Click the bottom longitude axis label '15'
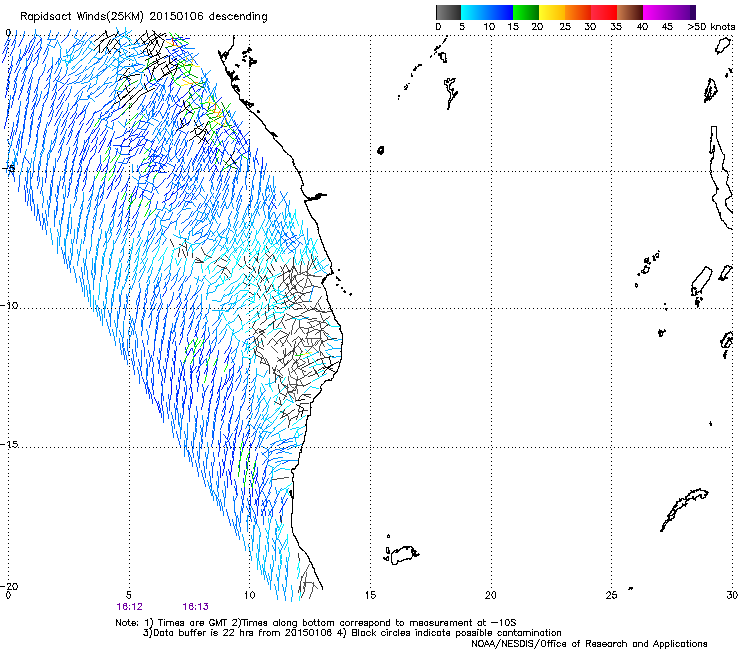740x650 pixels. 370,595
